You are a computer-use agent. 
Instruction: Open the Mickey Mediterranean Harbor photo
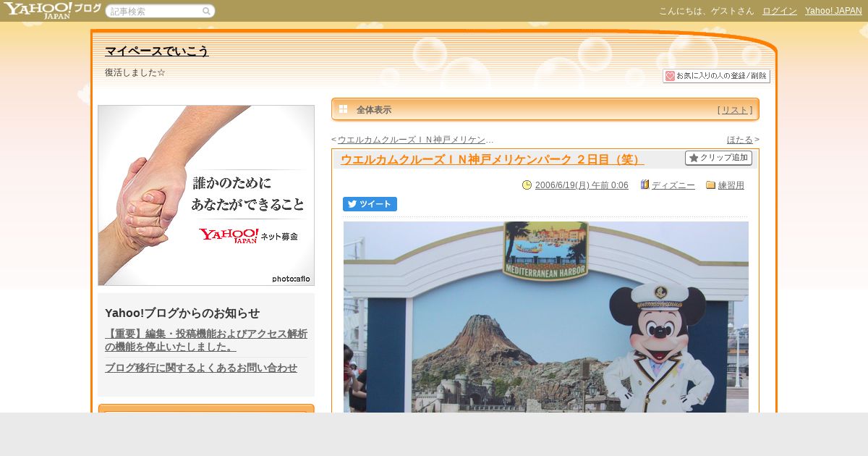[546, 317]
